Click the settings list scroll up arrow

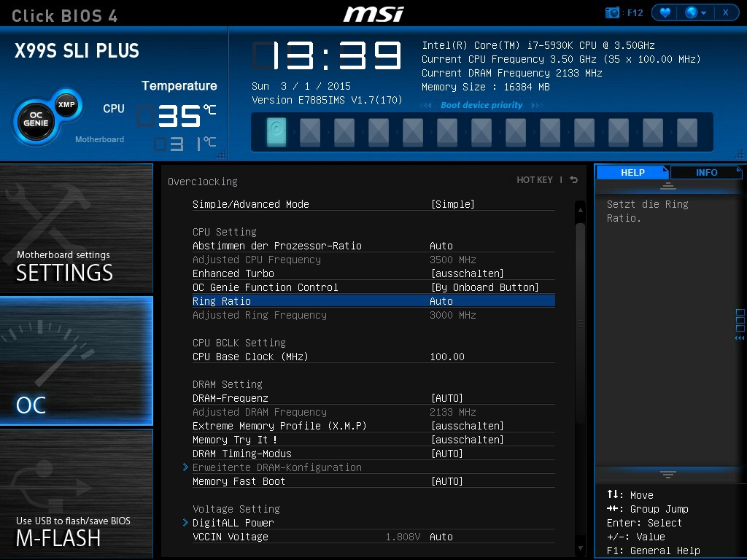580,209
